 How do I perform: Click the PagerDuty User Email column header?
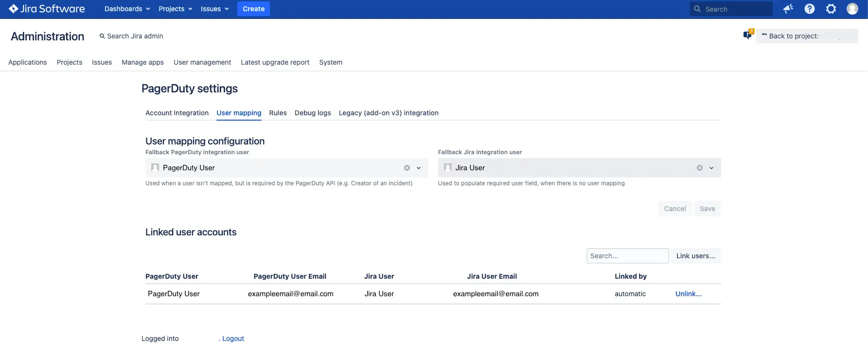(x=290, y=276)
